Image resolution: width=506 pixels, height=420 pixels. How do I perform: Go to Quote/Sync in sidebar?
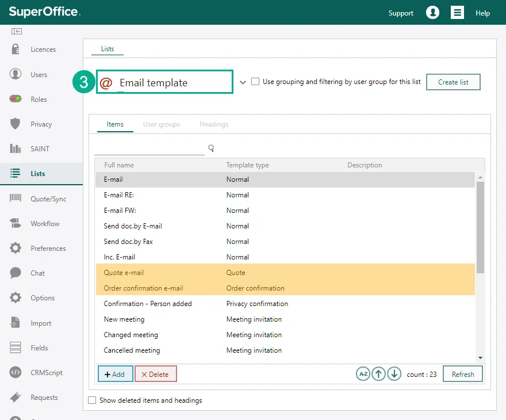tap(48, 199)
